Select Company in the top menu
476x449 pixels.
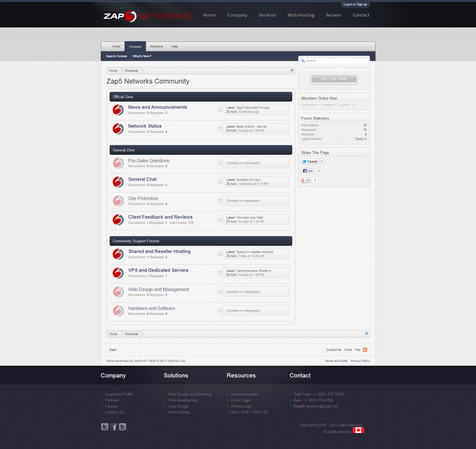pos(237,15)
